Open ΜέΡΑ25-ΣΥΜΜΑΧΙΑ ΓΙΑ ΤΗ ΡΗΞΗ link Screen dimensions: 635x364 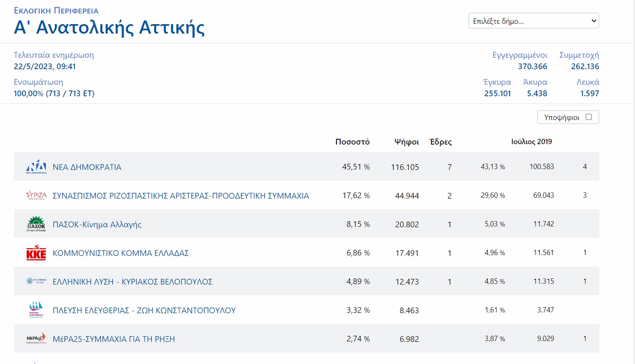[x=114, y=339]
